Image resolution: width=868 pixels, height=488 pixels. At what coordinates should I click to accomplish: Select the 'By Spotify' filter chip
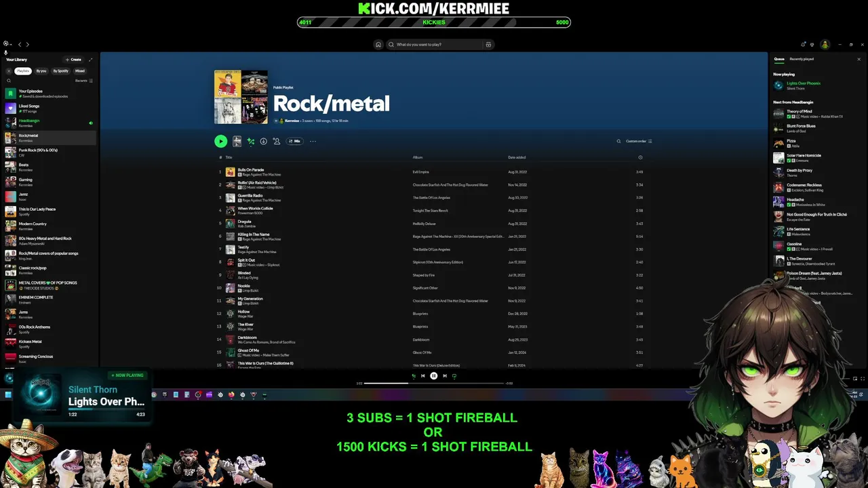(x=61, y=70)
